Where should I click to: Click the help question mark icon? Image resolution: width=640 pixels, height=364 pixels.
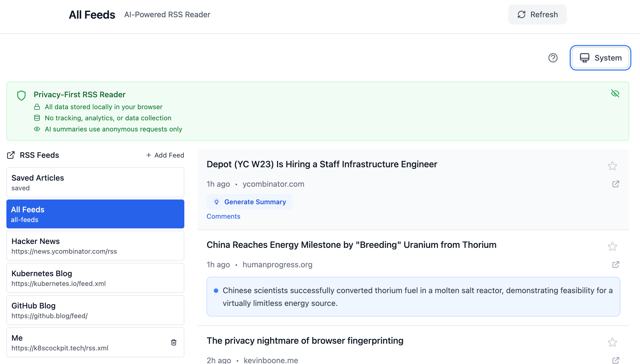[553, 58]
